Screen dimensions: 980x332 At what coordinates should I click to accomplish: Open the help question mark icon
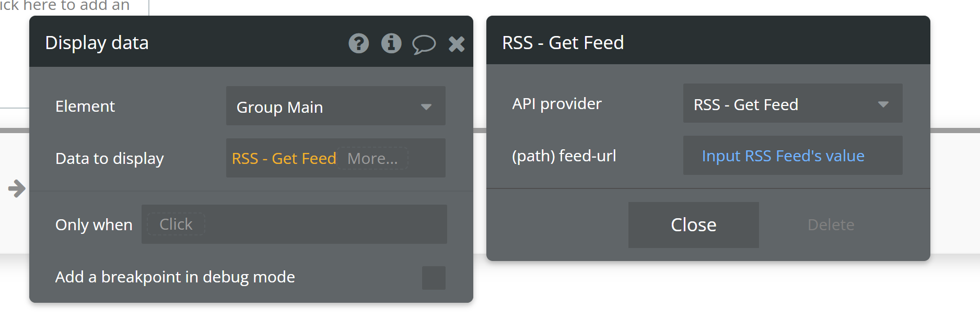(358, 43)
